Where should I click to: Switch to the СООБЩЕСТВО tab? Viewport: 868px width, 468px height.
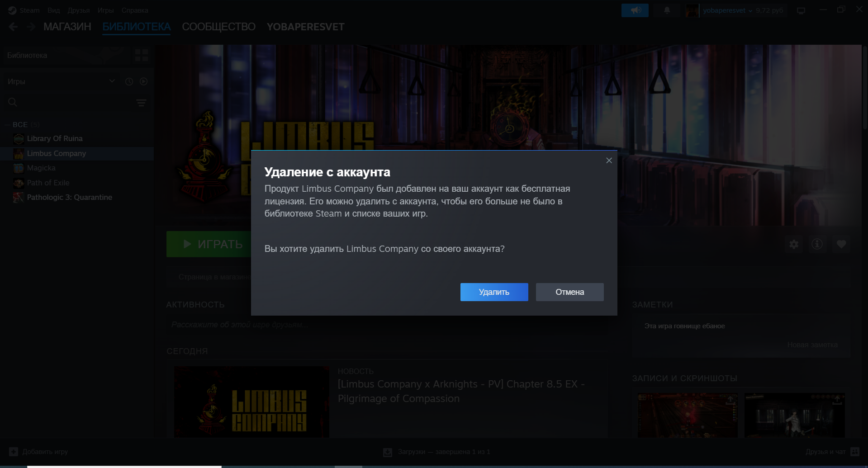point(219,27)
